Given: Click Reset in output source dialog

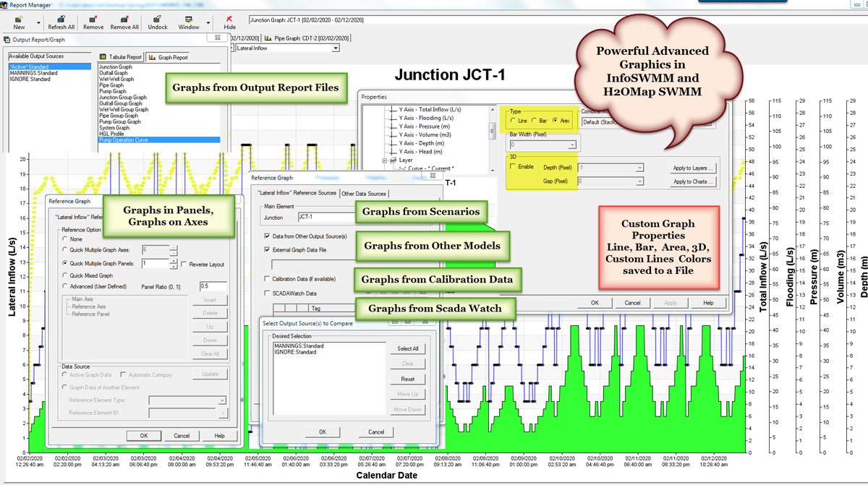Looking at the screenshot, I should pos(408,379).
